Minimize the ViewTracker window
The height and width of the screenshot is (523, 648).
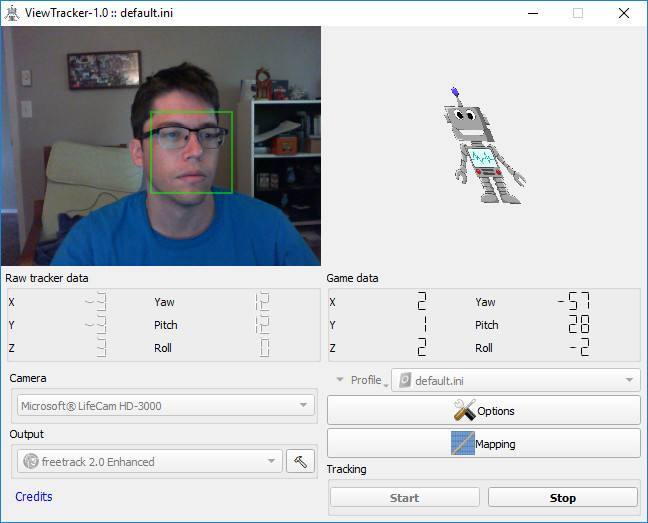(x=533, y=13)
